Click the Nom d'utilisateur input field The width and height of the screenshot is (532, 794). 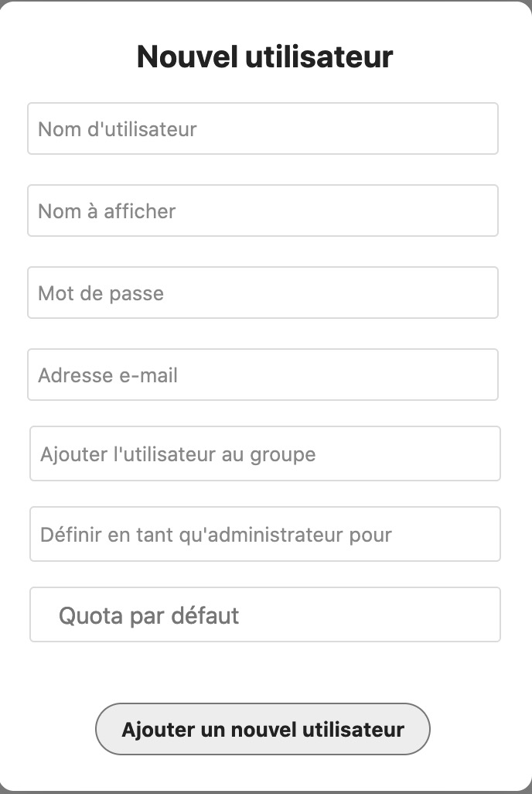(x=263, y=128)
